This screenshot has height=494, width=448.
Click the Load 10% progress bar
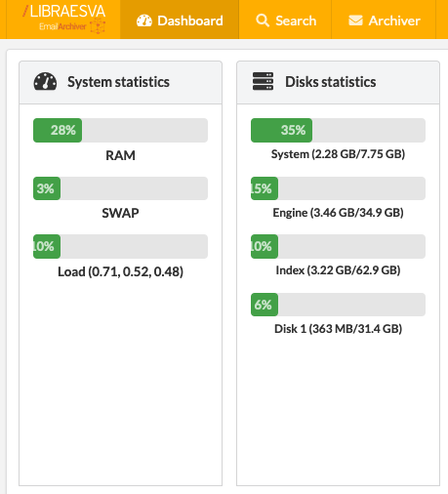pyautogui.click(x=120, y=246)
